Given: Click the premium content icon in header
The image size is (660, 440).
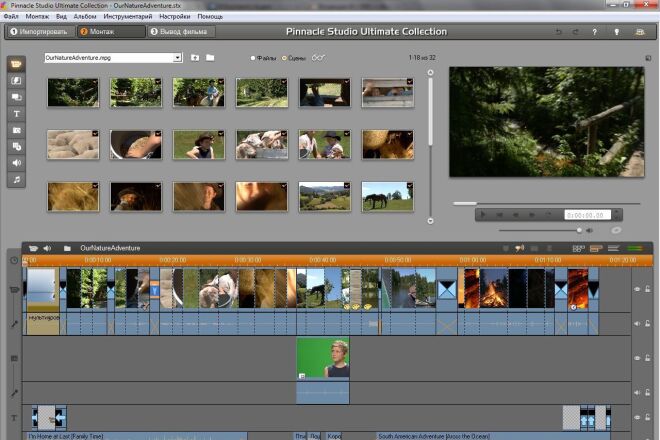Looking at the screenshot, I should tap(640, 32).
